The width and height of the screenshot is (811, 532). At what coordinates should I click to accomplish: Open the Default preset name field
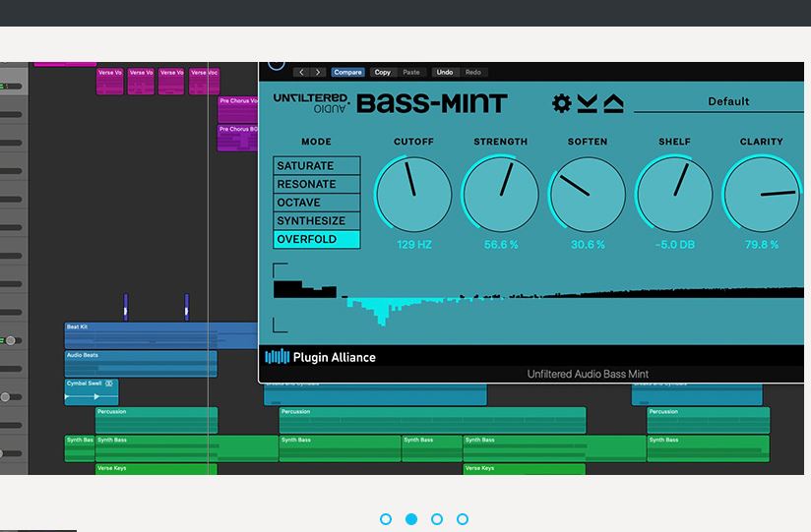coord(718,102)
